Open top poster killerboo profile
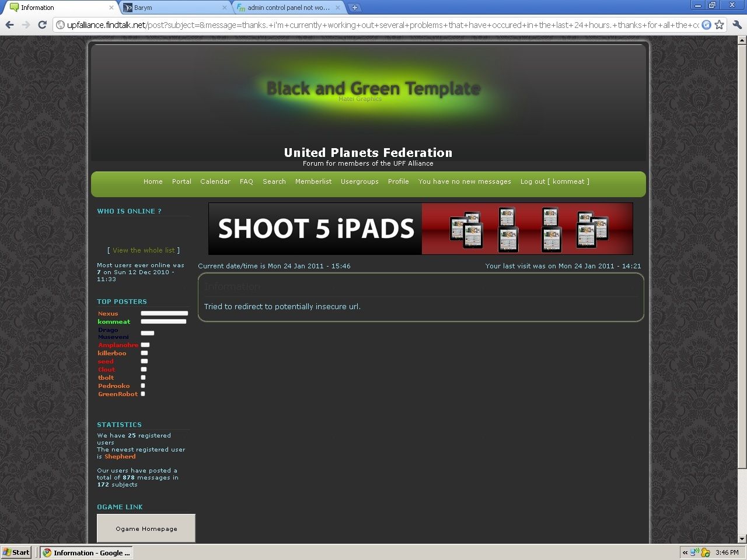747x560 pixels. pos(112,353)
